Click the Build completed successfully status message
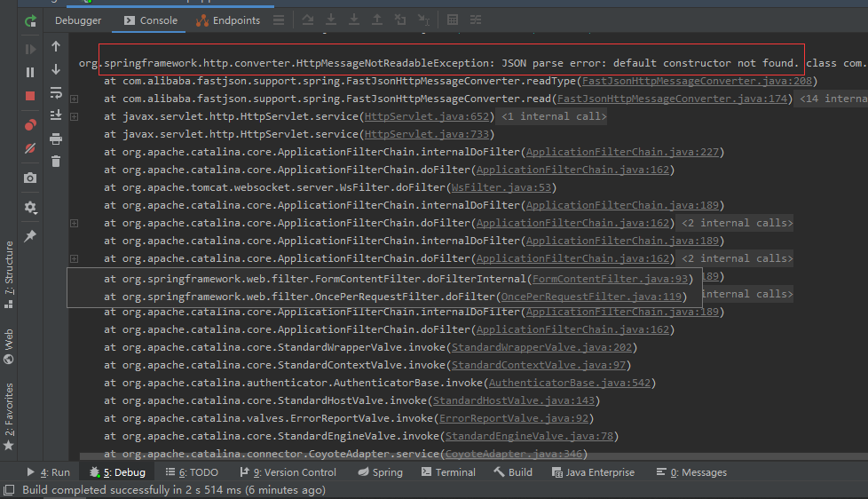868x499 pixels. pyautogui.click(x=174, y=490)
